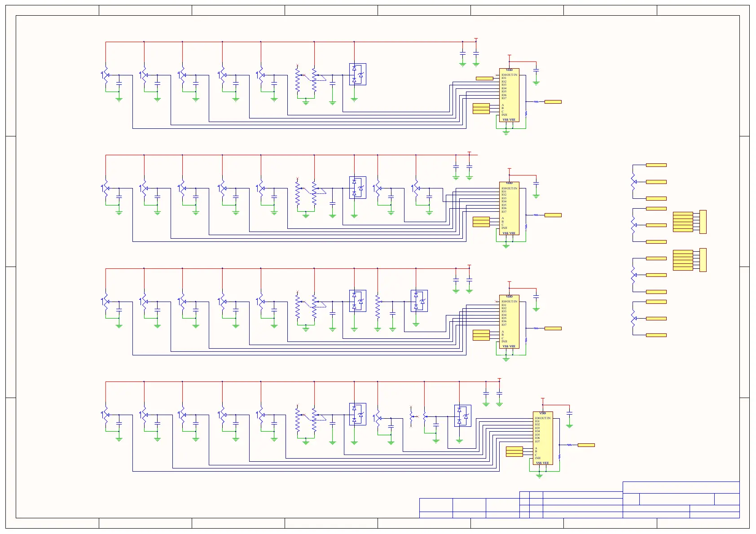Select the diode array block in the top row
756x534 pixels.
coord(358,74)
